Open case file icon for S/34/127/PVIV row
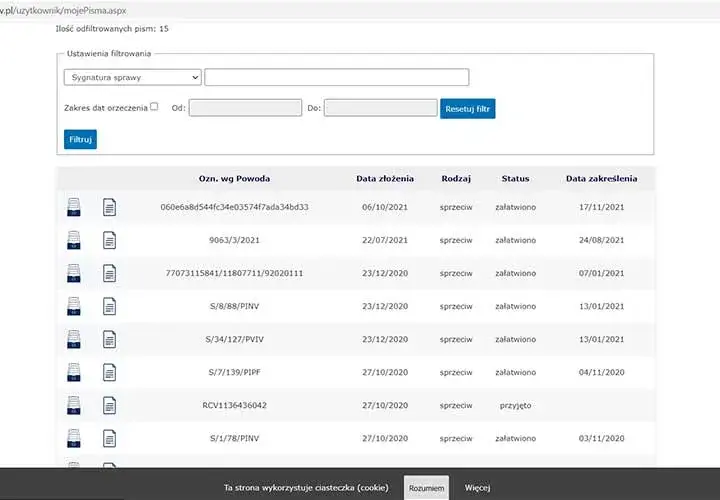The image size is (720, 500). point(73,339)
